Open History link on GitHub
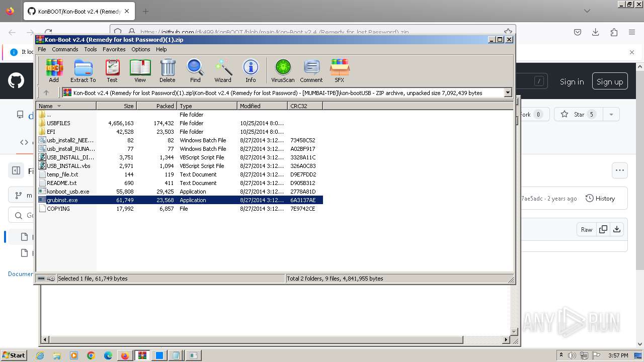Image resolution: width=644 pixels, height=362 pixels. (600, 199)
